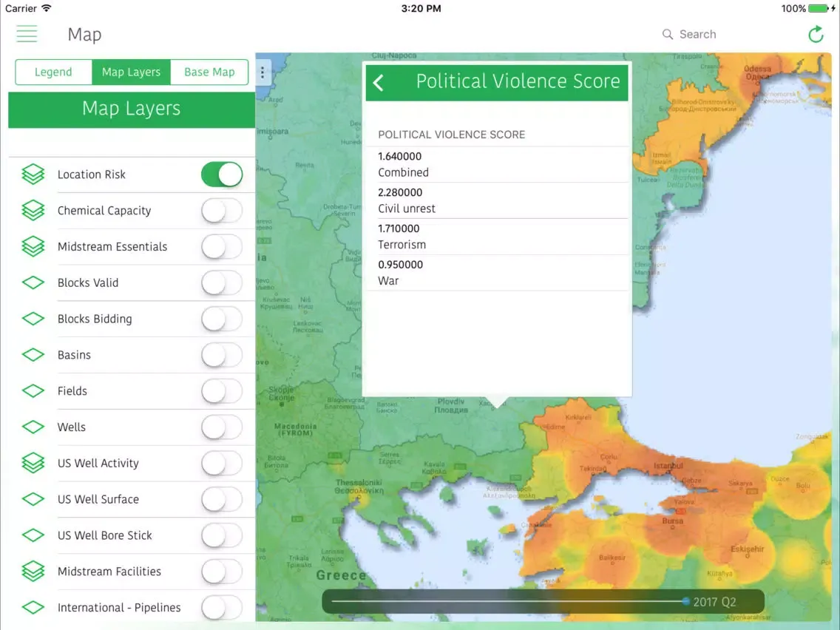Tap the Midstream Facilities layer icon
Viewport: 840px width, 630px height.
(x=33, y=571)
